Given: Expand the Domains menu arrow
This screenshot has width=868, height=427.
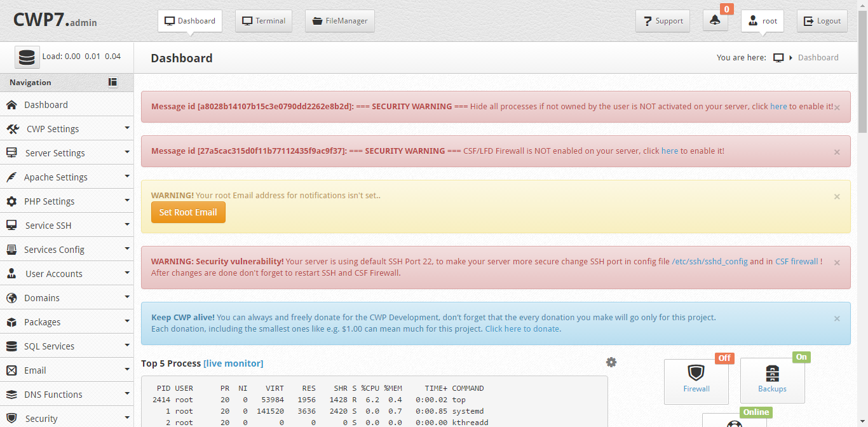Looking at the screenshot, I should point(127,297).
